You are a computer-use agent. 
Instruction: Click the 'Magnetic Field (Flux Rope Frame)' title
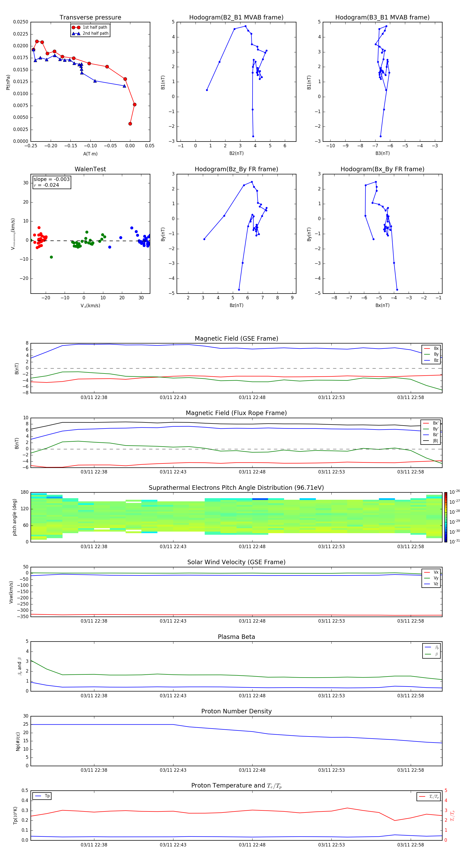236,413
